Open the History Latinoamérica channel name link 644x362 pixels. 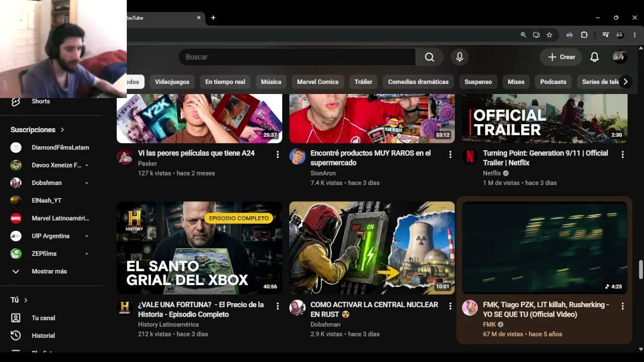169,324
